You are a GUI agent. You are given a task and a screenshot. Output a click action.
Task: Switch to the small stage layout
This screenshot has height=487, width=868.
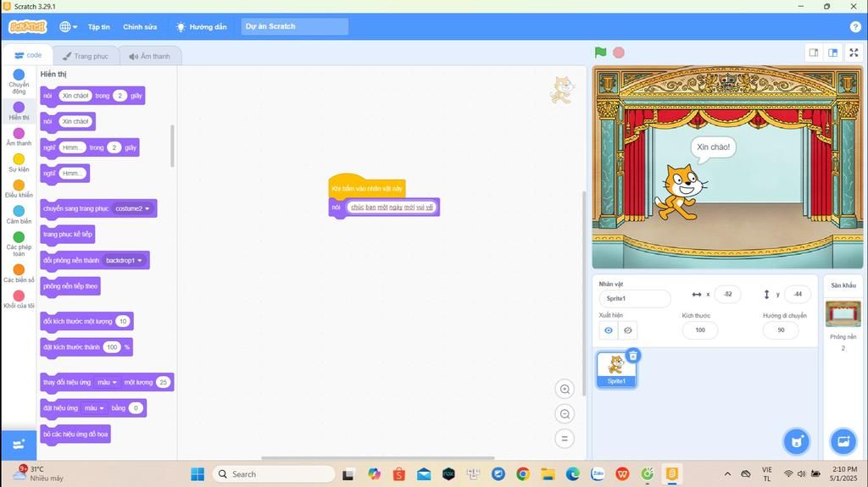coord(814,53)
